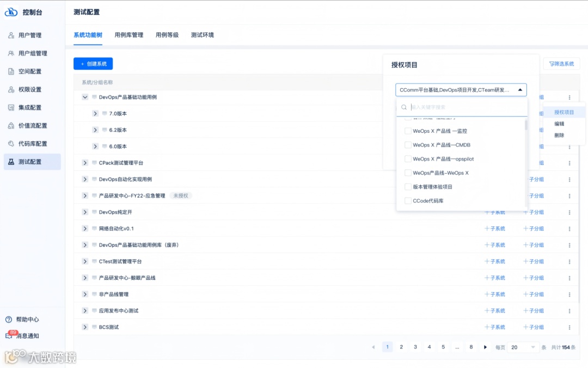Switch to the 系统功能树 tab
The width and height of the screenshot is (588, 368).
pos(88,35)
